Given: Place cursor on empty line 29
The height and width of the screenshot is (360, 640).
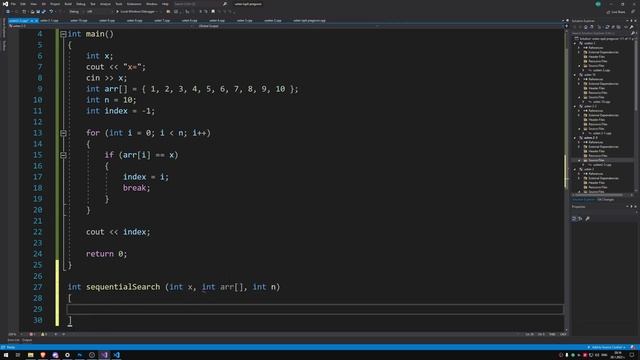Looking at the screenshot, I should [x=315, y=309].
